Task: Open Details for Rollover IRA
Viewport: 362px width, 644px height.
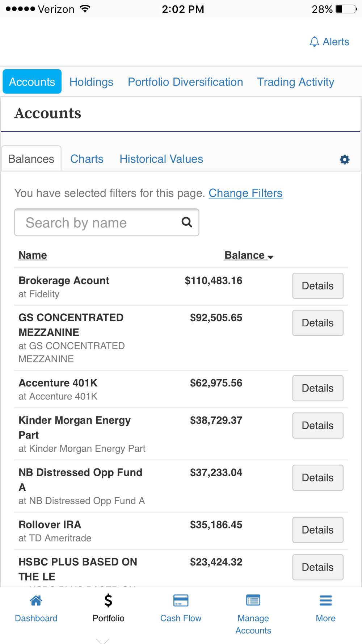Action: (x=318, y=530)
